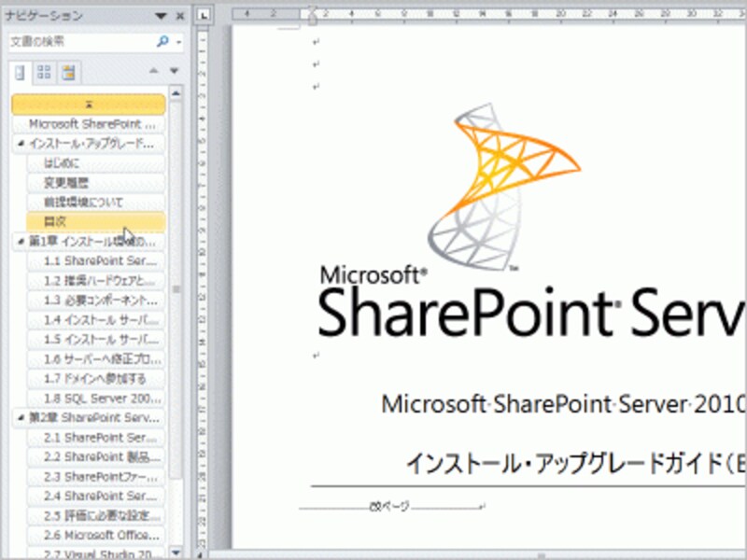
Task: Go to heading 1.2 推奨ハードウェア
Action: point(96,281)
